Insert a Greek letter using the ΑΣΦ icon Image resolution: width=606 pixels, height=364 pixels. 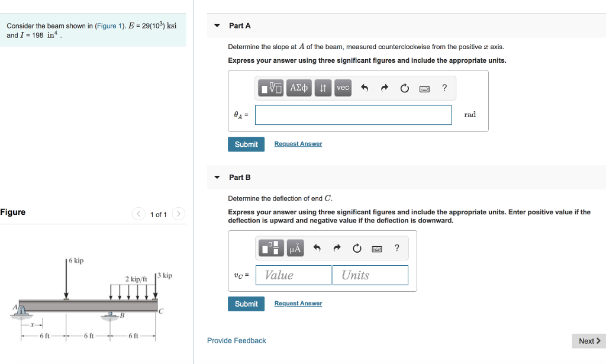pyautogui.click(x=298, y=88)
